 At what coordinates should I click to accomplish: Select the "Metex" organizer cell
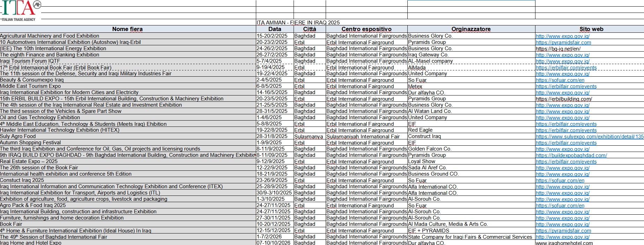click(471, 86)
